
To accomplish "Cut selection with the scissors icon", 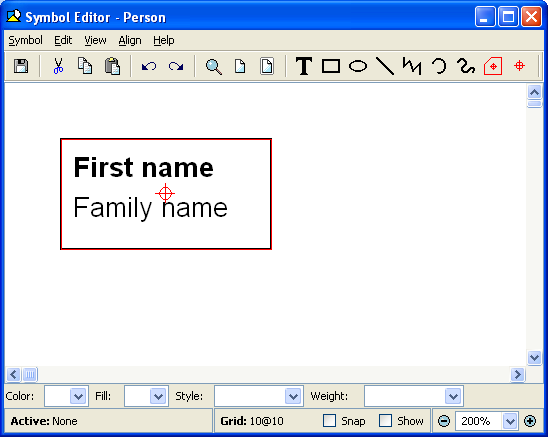I will click(58, 66).
